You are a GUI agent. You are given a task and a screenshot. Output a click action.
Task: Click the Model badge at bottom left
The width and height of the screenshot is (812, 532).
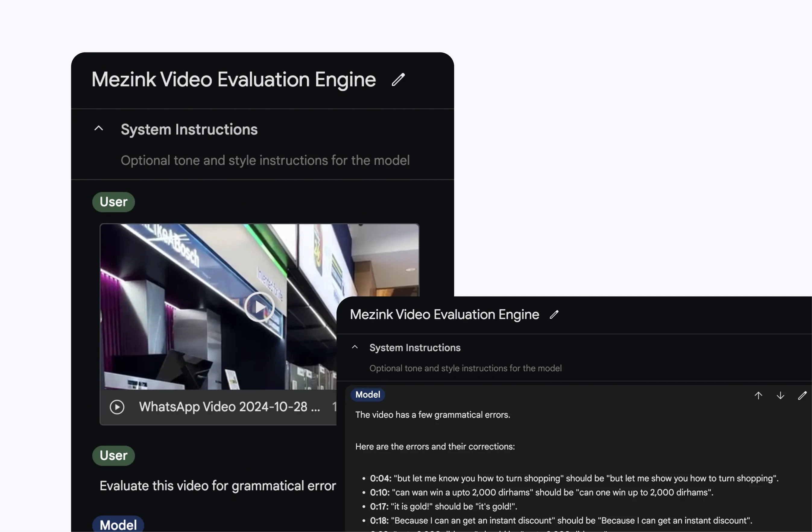(x=118, y=525)
